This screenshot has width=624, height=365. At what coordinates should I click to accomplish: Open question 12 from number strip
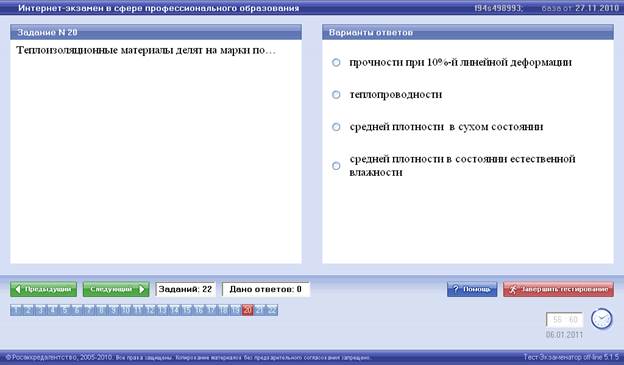pyautogui.click(x=150, y=310)
